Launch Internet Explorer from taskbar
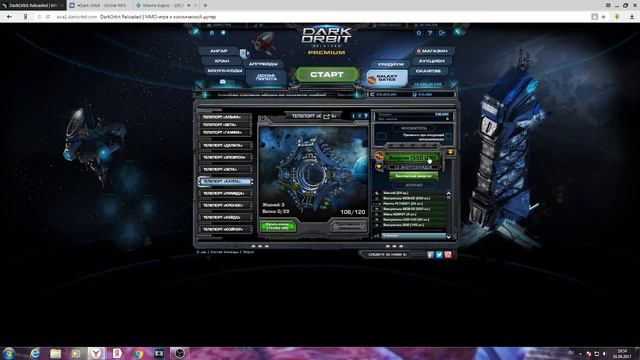The width and height of the screenshot is (640, 360). [35, 353]
